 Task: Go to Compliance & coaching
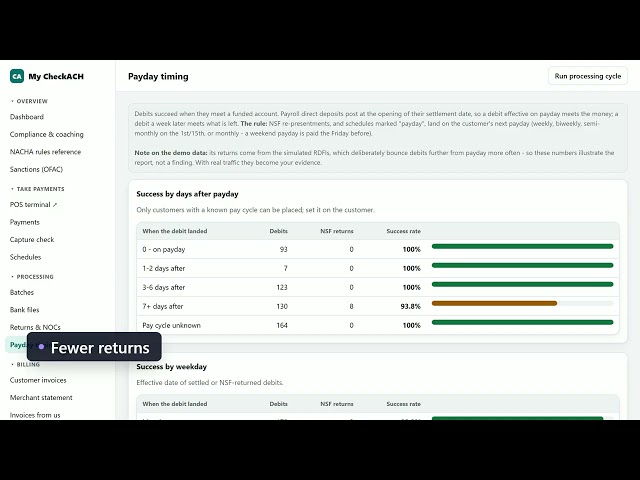pos(47,134)
